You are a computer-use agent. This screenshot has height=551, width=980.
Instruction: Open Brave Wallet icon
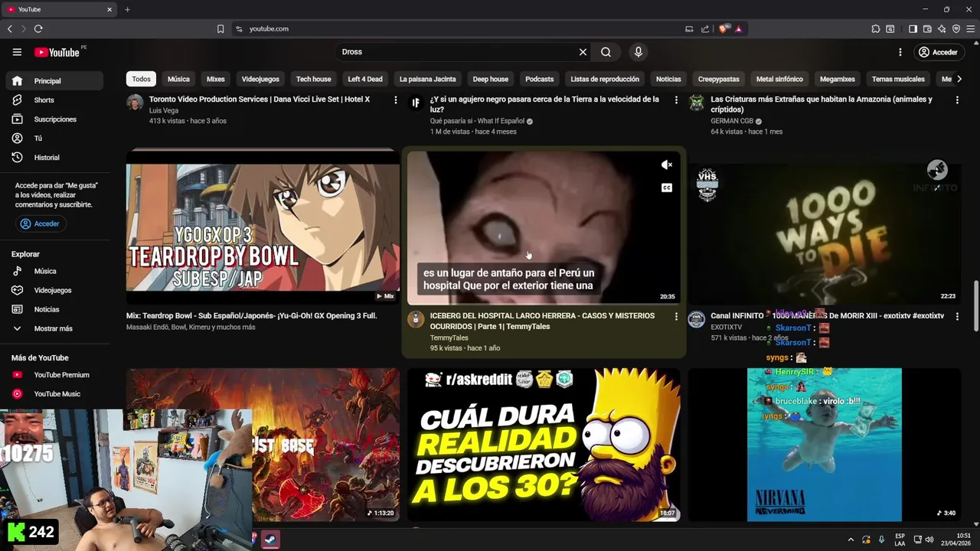[927, 29]
